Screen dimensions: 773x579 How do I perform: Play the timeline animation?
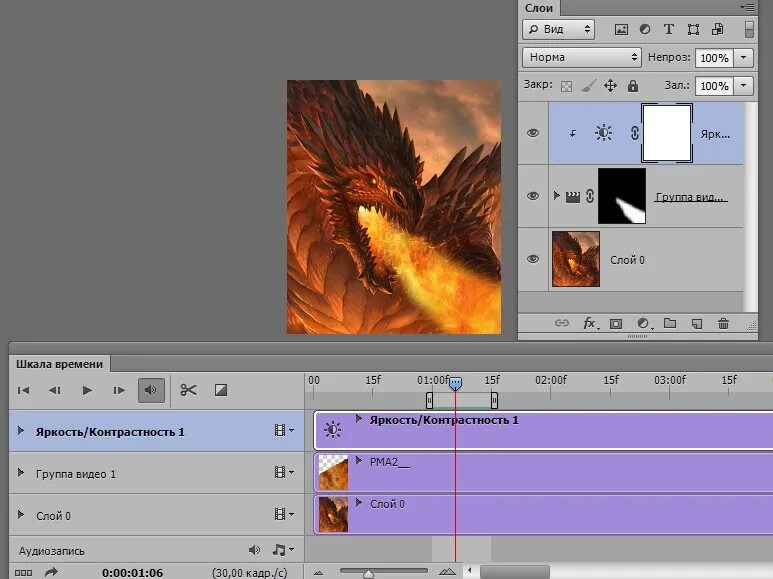87,390
